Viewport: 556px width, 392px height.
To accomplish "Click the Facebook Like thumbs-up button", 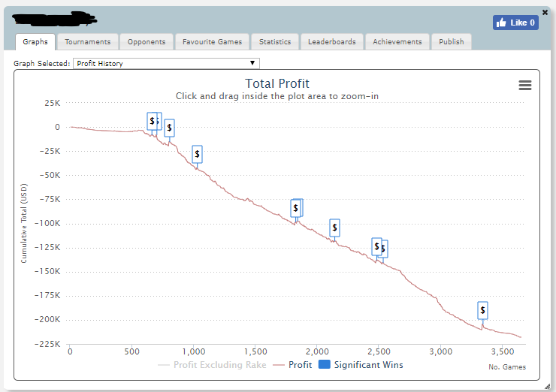I will point(515,23).
